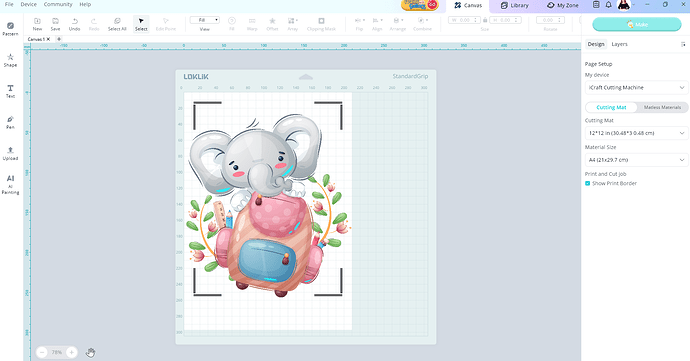Click the Warp tool
690x361 pixels.
(252, 24)
